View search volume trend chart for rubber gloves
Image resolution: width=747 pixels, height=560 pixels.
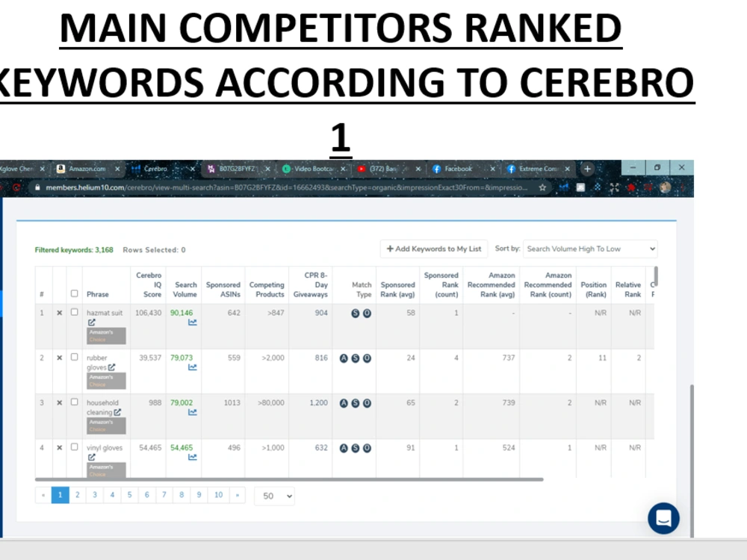point(193,367)
